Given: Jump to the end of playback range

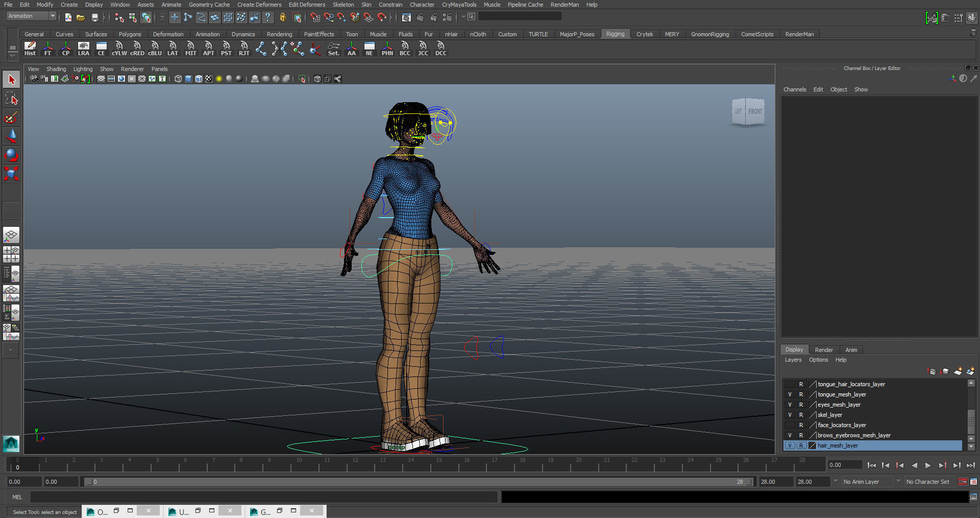Looking at the screenshot, I should click(x=970, y=465).
